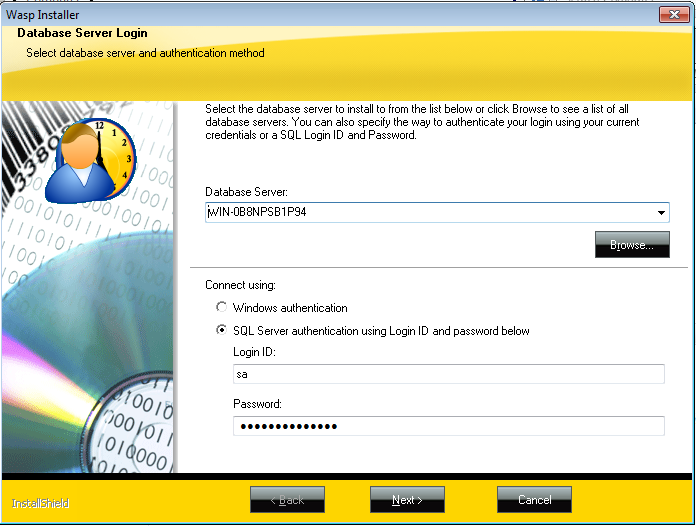Open the Database Server dropdown arrow
696x526 pixels.
661,213
